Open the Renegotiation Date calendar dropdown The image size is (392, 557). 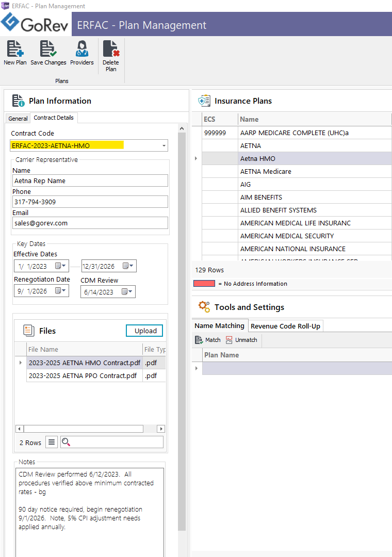click(x=61, y=290)
